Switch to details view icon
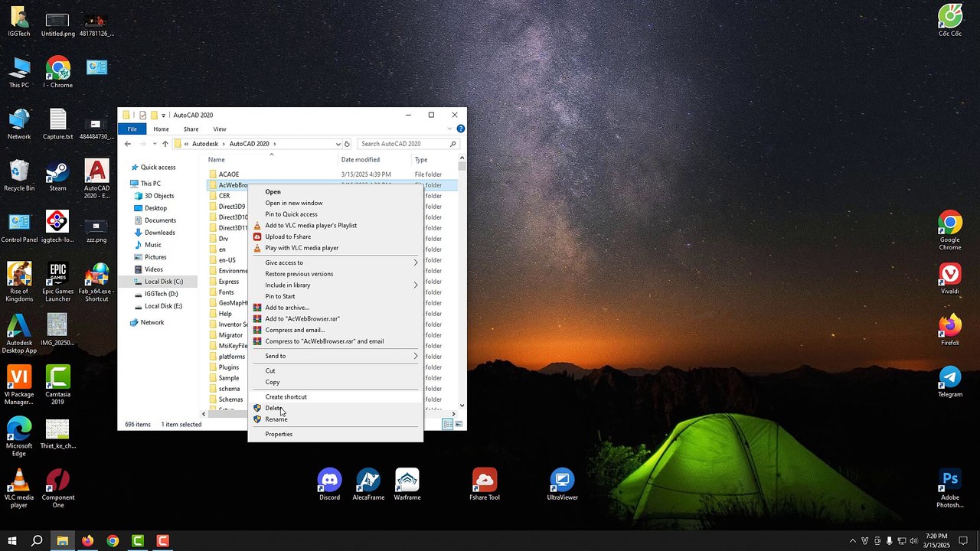Viewport: 980px width, 551px height. click(447, 424)
